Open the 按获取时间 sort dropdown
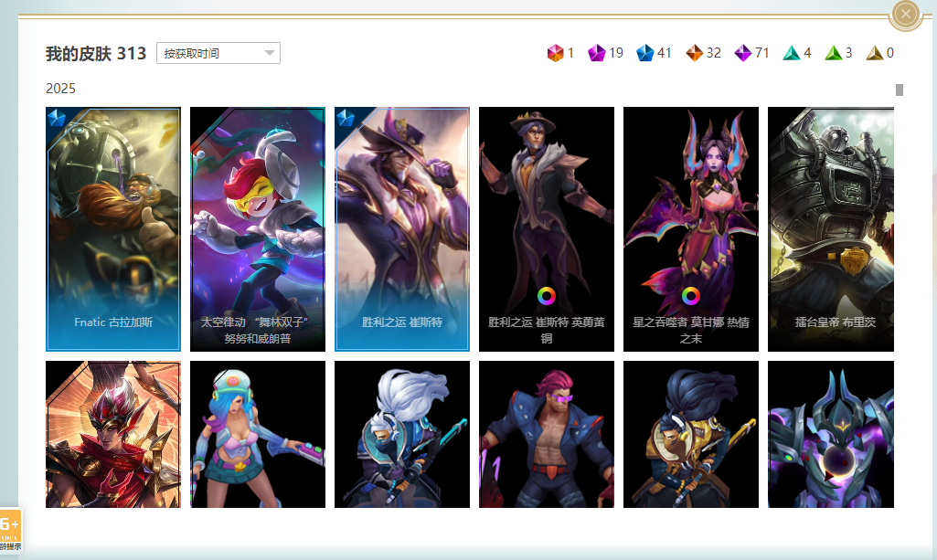 pyautogui.click(x=218, y=53)
